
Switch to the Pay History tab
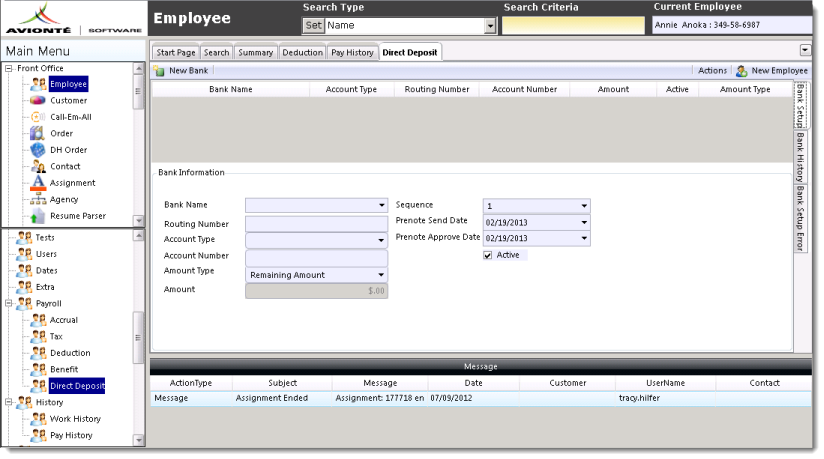pyautogui.click(x=352, y=52)
